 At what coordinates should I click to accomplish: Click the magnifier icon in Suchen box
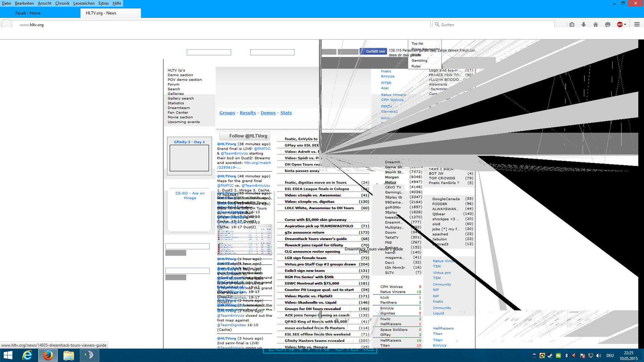coord(437,24)
